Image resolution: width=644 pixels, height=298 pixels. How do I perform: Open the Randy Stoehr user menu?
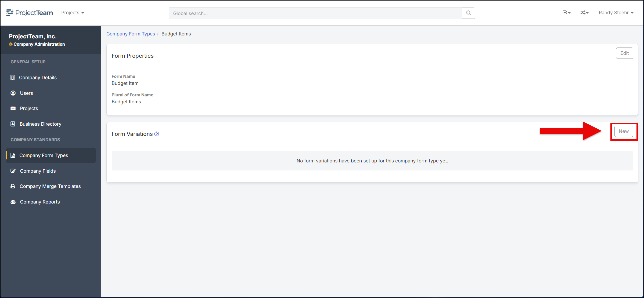click(x=616, y=13)
